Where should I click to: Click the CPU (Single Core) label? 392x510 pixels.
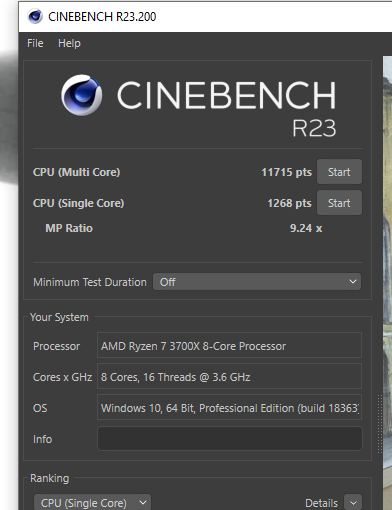78,203
